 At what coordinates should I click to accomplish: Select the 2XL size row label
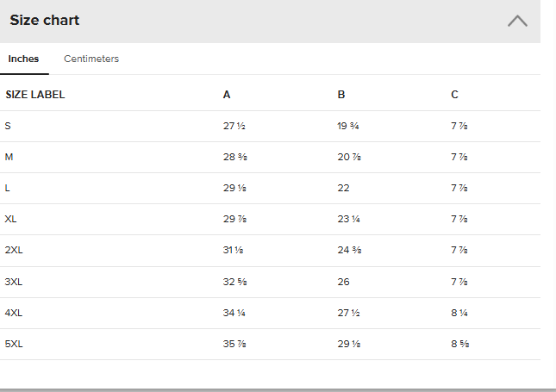pos(13,250)
